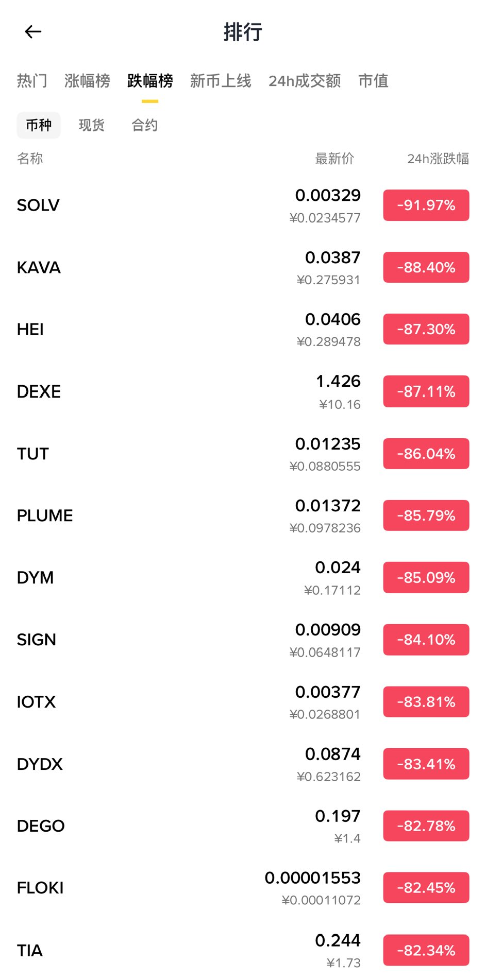The image size is (486, 980).
Task: Tap the DYDX -83.41% change badge
Action: 426,764
